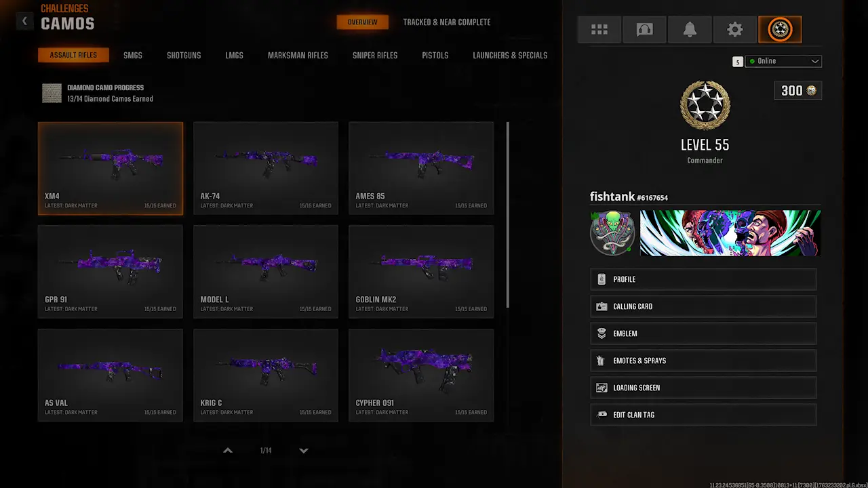This screenshot has width=868, height=488.
Task: Switch to the Sniper Rifles tab
Action: coord(375,56)
